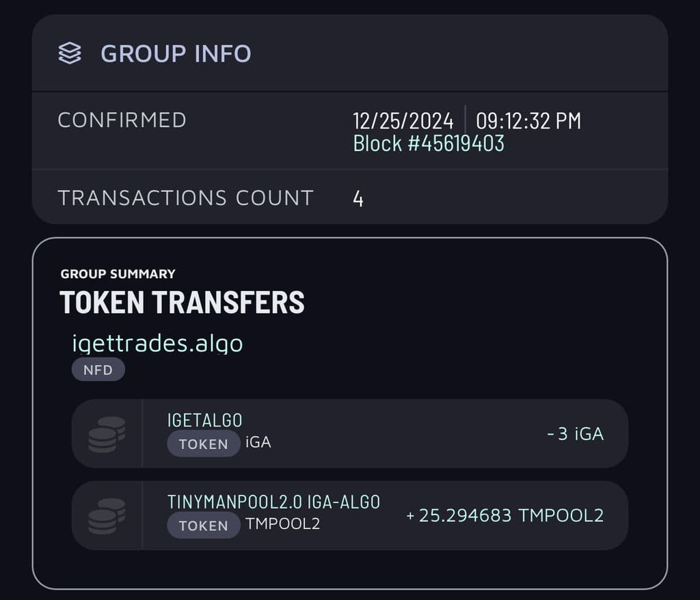Viewport: 700px width, 600px height.
Task: Click the TOKEN TRANSFERS heading
Action: click(182, 302)
